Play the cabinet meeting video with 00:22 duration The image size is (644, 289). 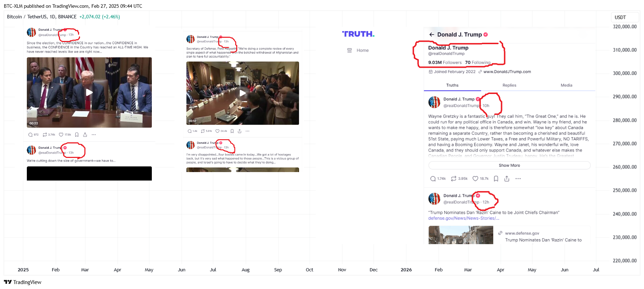[x=89, y=93]
